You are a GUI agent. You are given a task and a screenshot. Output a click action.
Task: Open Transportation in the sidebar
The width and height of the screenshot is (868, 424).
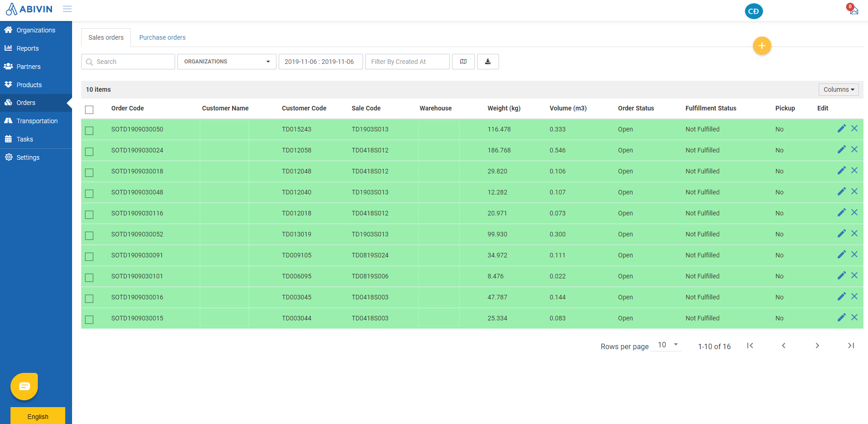(x=36, y=121)
